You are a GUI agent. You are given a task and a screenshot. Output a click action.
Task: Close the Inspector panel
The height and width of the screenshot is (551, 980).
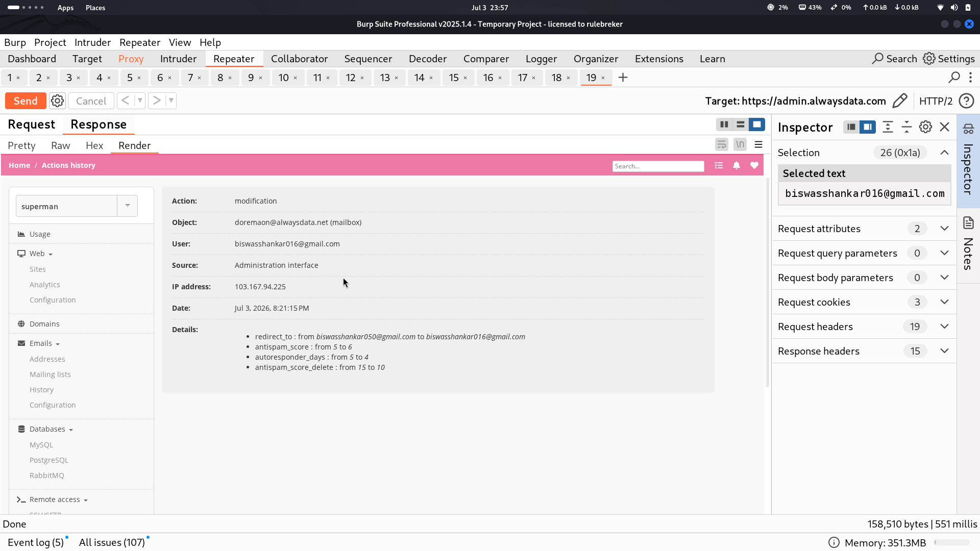pos(944,127)
